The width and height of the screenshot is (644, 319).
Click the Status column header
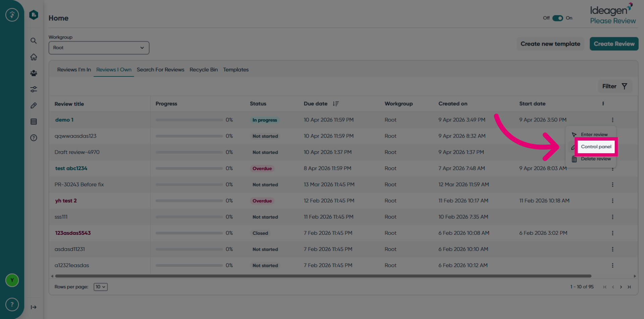click(x=258, y=104)
